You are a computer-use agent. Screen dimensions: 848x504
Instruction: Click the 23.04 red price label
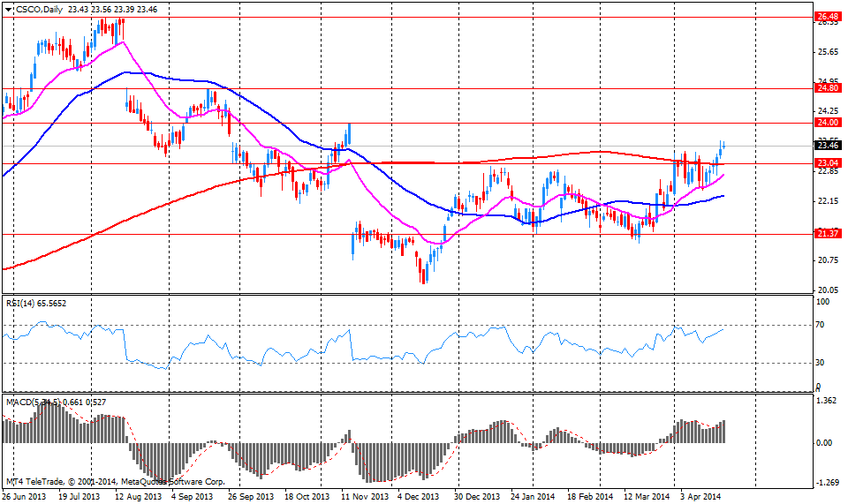[x=828, y=163]
